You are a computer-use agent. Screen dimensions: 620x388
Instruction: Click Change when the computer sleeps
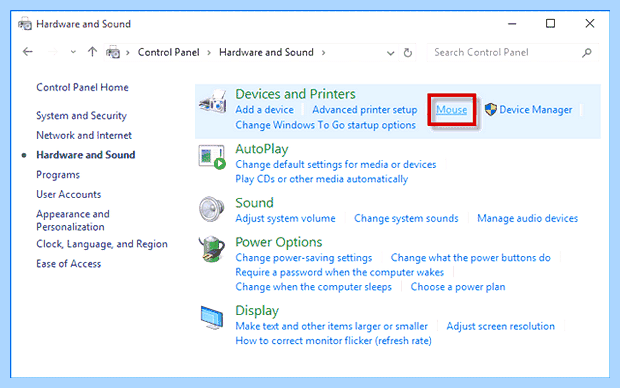point(314,287)
